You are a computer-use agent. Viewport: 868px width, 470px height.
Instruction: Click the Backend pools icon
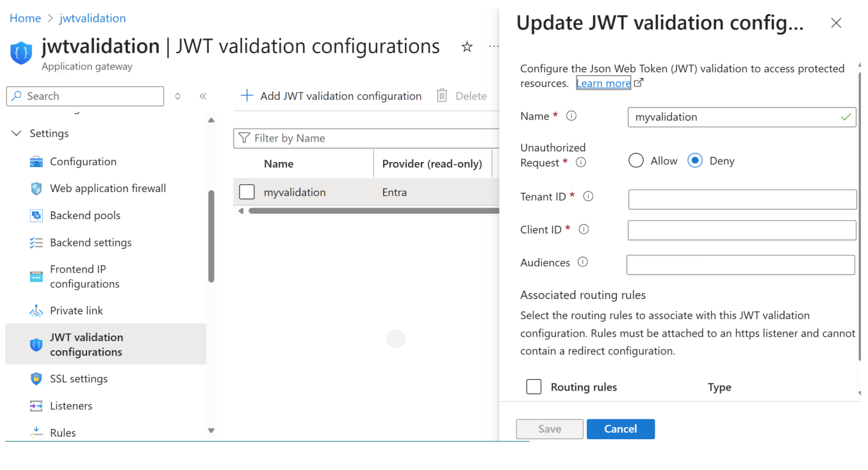point(36,215)
